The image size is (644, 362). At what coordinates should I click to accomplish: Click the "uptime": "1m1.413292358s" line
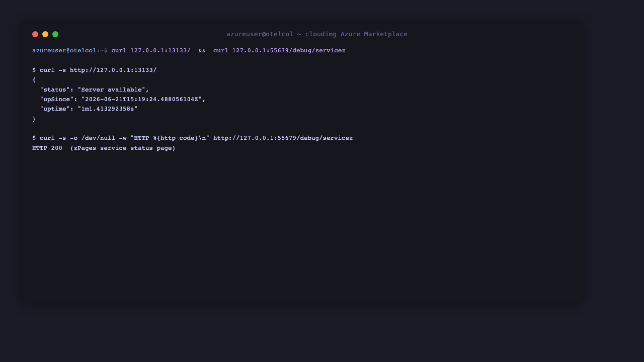[x=89, y=109]
